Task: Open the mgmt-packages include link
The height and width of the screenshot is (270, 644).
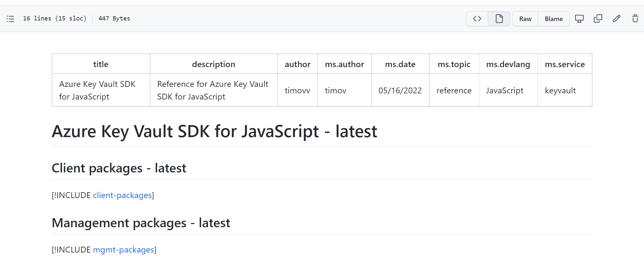Action: [x=123, y=250]
